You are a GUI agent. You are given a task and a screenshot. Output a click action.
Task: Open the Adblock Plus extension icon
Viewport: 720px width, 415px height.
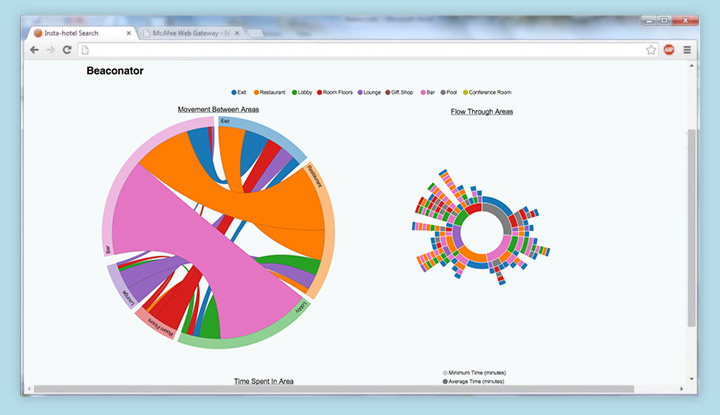pyautogui.click(x=668, y=49)
